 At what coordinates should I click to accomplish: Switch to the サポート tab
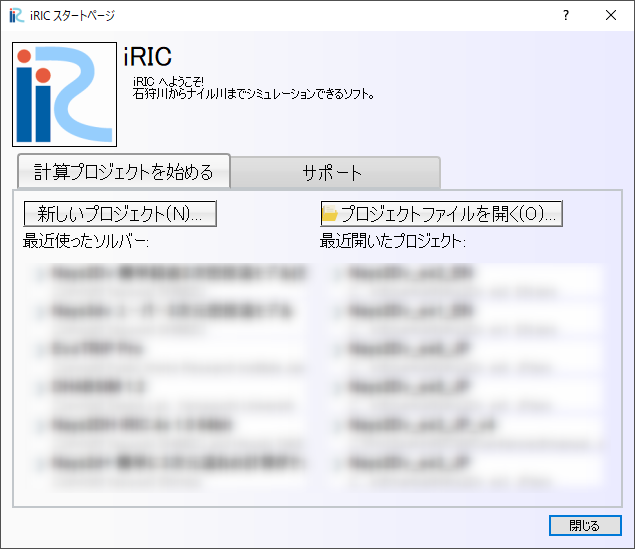335,173
